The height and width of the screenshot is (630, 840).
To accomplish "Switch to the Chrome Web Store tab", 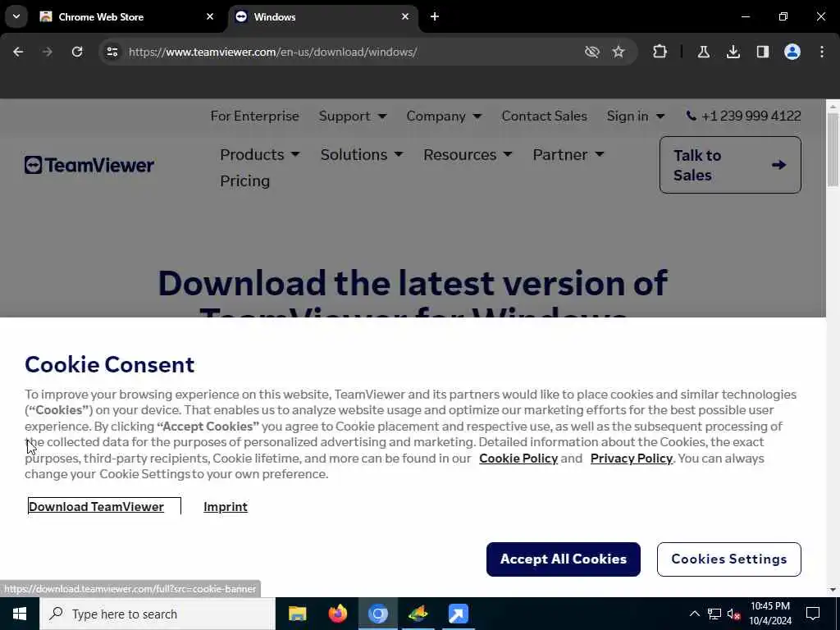I will click(x=127, y=16).
